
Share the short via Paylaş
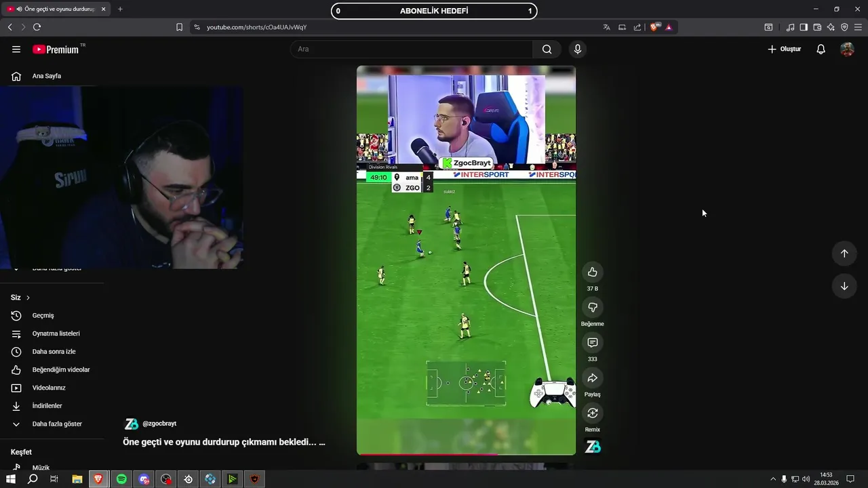click(x=592, y=378)
